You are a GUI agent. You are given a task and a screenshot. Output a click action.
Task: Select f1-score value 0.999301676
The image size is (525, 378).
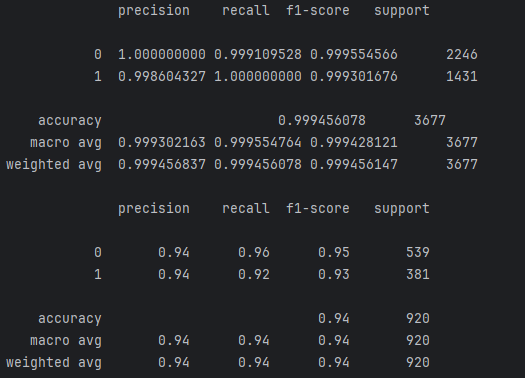click(354, 76)
